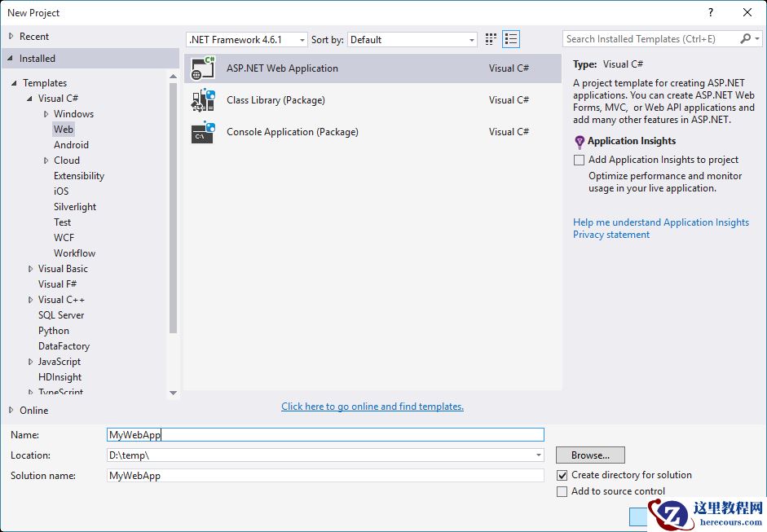Open Help me understand Application Insights link
This screenshot has height=532, width=767.
661,222
